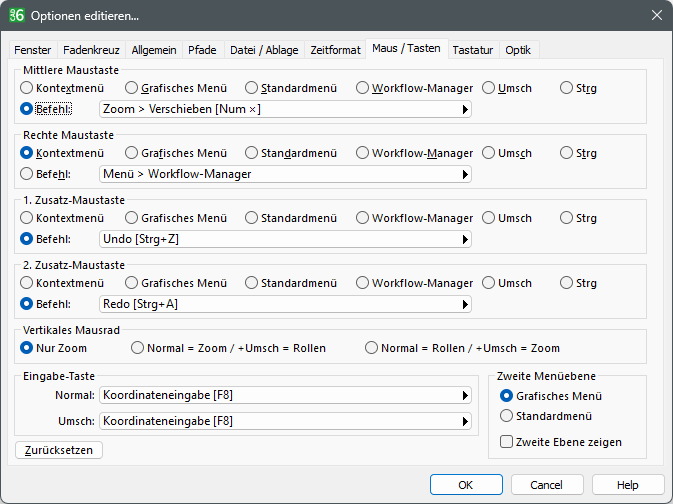Click the green application icon in the title bar
673x504 pixels.
coord(17,15)
